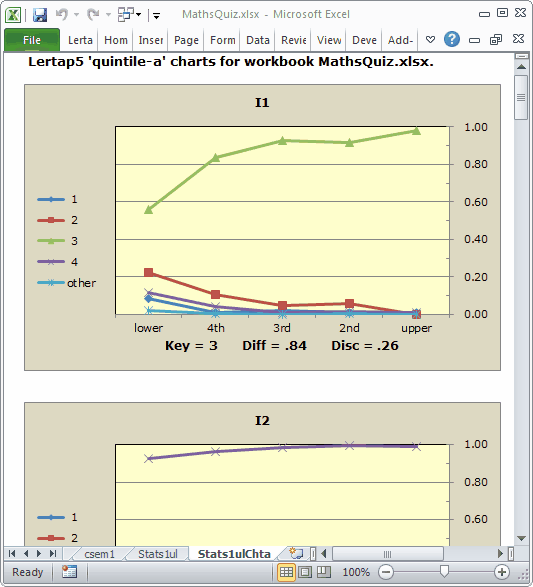This screenshot has height=587, width=533.
Task: Click the 'Diff = .84' label
Action: [274, 345]
